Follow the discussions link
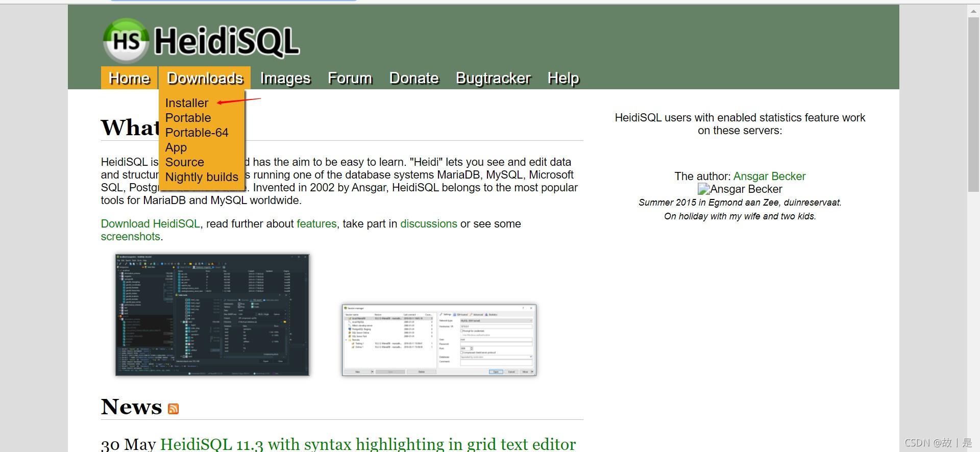 pos(429,224)
